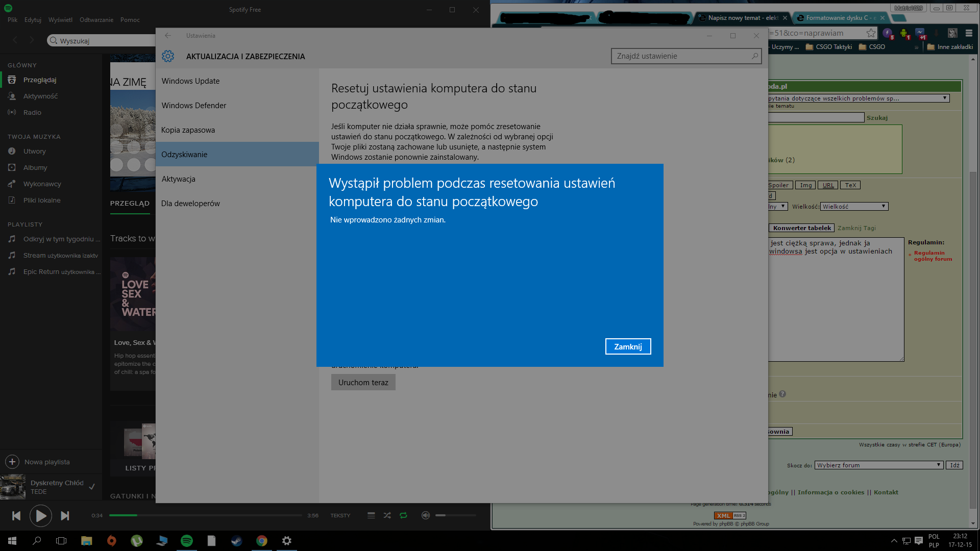Click the Settings gear icon in the taskbar
Screen dimensions: 980x551
[287, 541]
